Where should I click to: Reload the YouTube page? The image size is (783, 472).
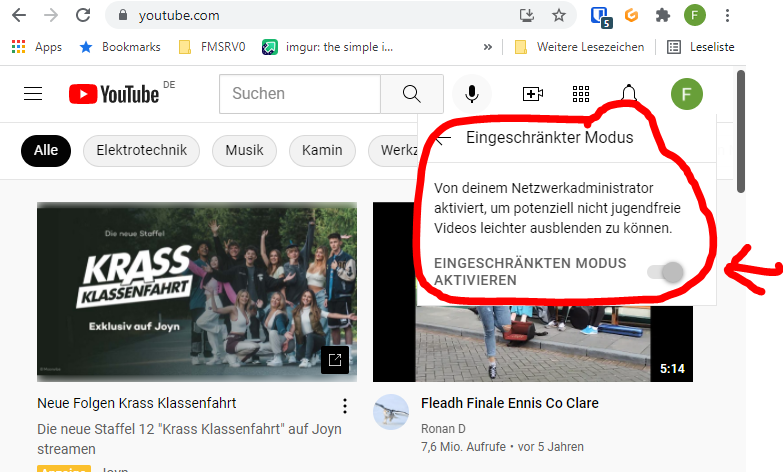83,15
